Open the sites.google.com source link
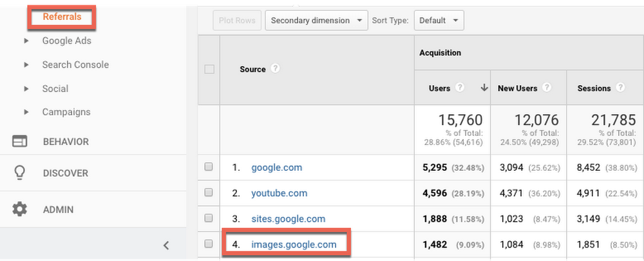 [289, 219]
